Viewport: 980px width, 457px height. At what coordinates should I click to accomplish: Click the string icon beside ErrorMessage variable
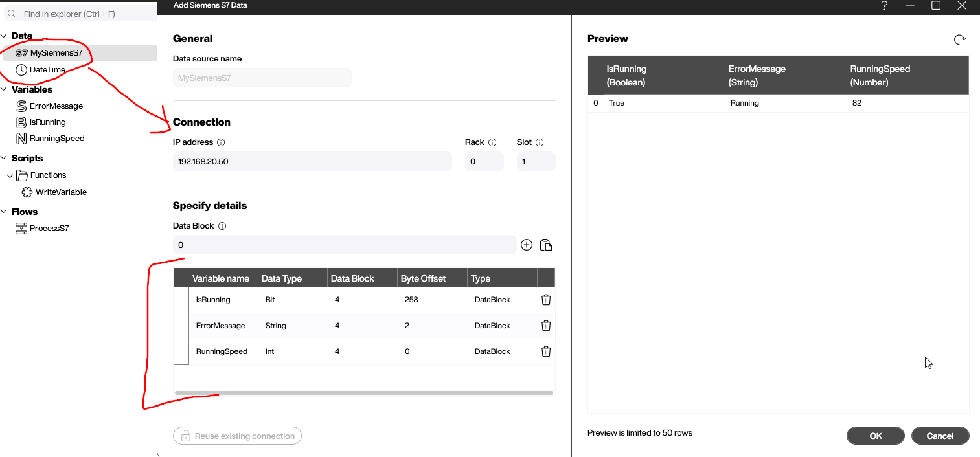click(21, 106)
